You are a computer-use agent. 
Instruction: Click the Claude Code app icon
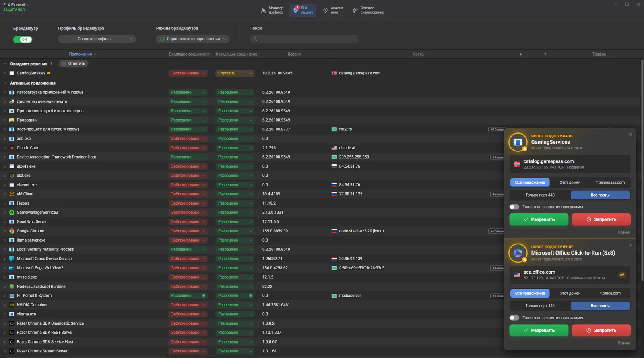(12, 148)
